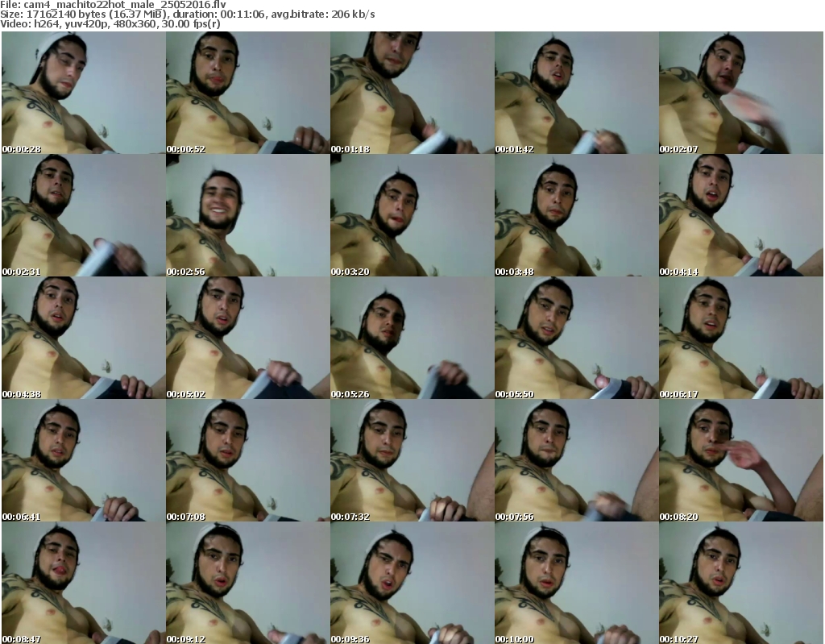This screenshot has height=644, width=825.
Task: Select the frame at 00:09:12
Action: tap(248, 583)
